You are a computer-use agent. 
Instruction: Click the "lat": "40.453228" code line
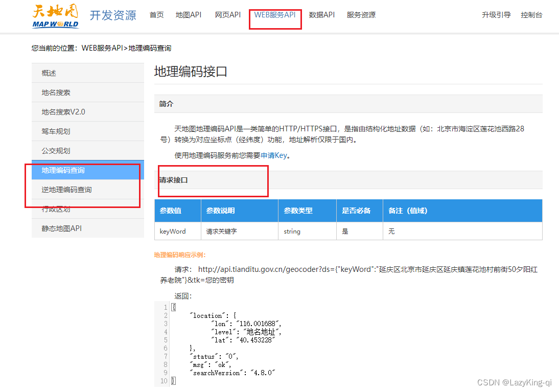(243, 340)
